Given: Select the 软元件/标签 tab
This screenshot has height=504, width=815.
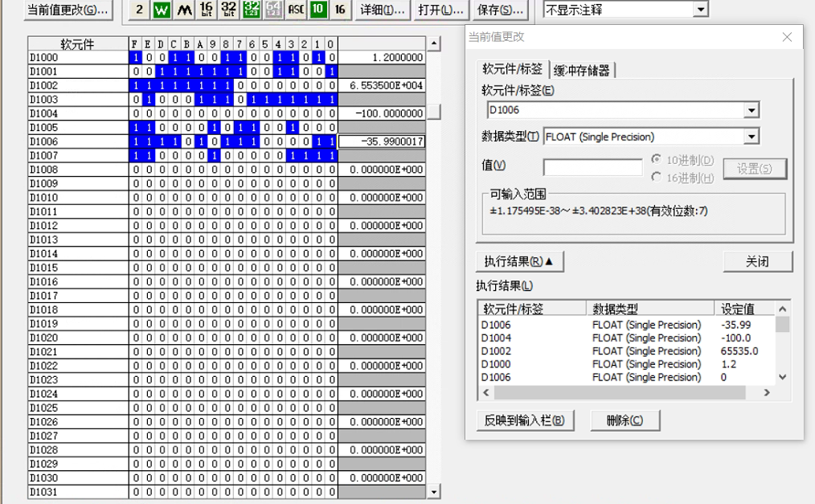Looking at the screenshot, I should pyautogui.click(x=512, y=70).
